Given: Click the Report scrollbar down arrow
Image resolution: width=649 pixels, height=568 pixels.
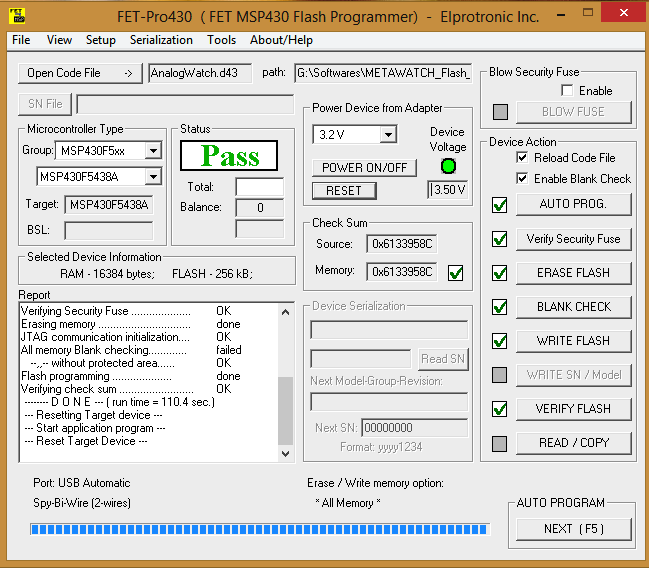Looking at the screenshot, I should pyautogui.click(x=286, y=454).
